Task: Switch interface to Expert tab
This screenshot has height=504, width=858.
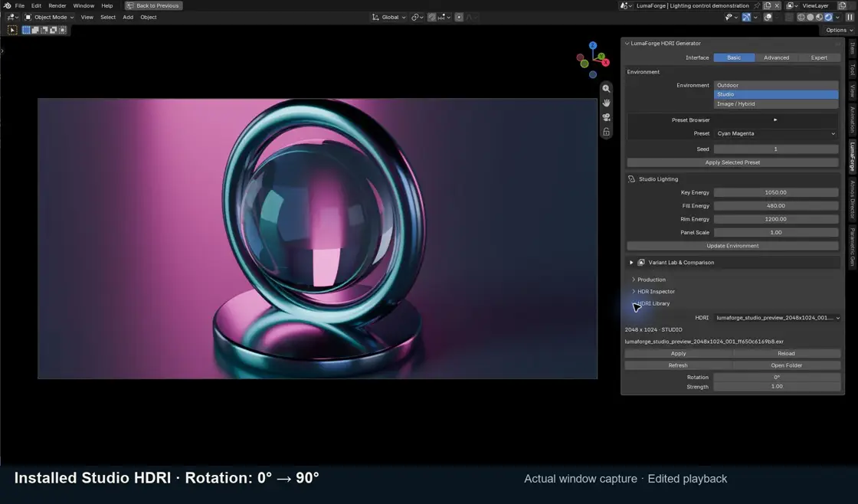Action: coord(819,57)
